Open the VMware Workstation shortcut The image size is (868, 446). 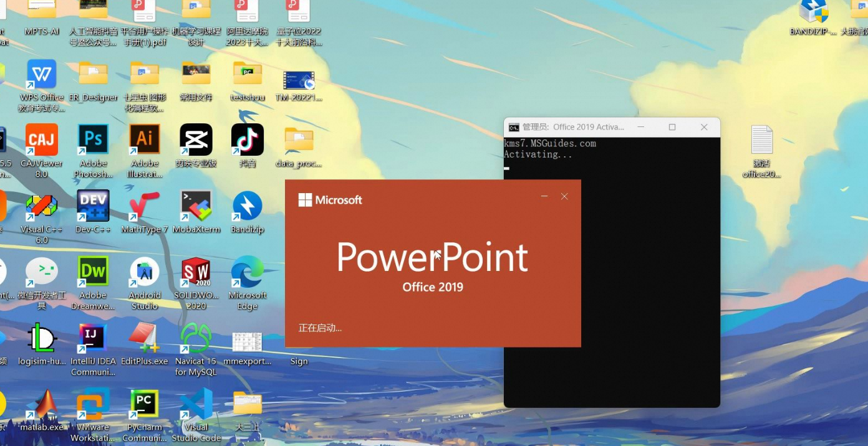(x=93, y=404)
